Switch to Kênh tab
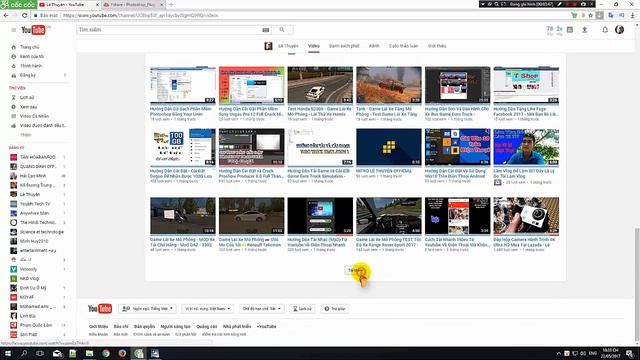Screen dimensions: 640x360 tap(374, 46)
